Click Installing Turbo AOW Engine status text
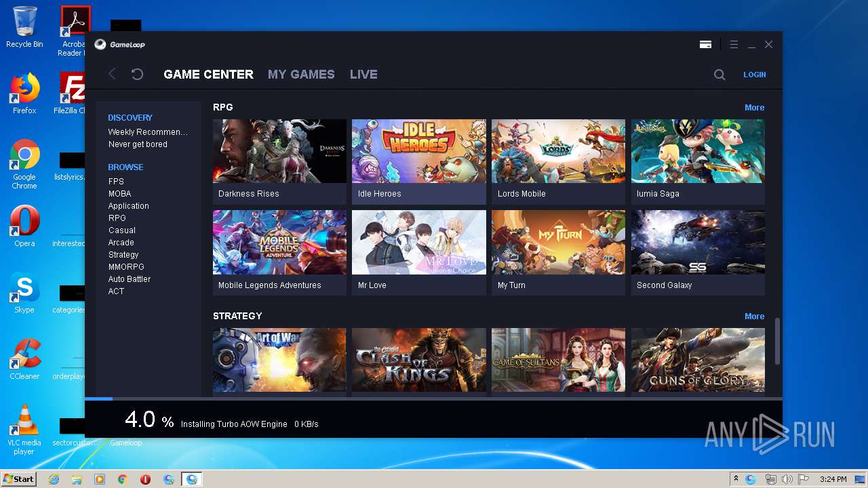Image resolution: width=868 pixels, height=488 pixels. [234, 424]
